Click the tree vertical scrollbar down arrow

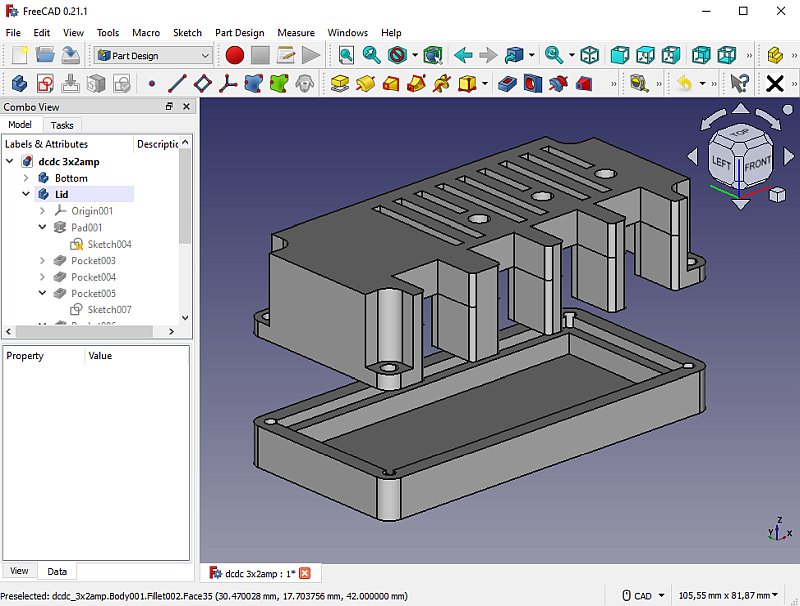185,317
